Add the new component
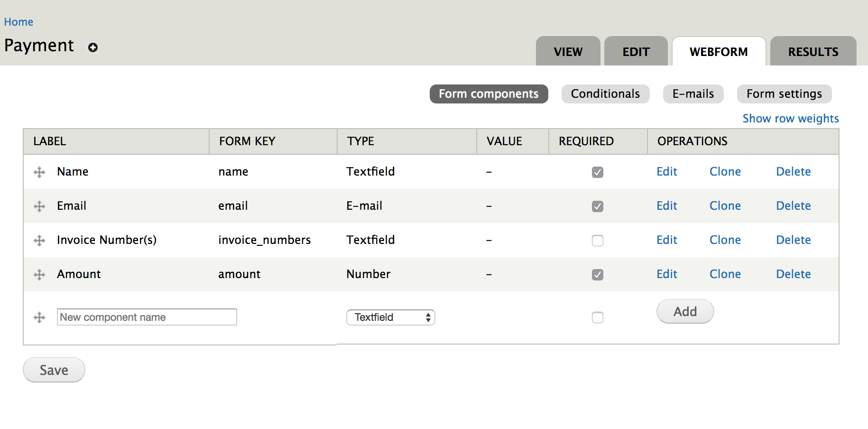This screenshot has height=429, width=868. (684, 311)
